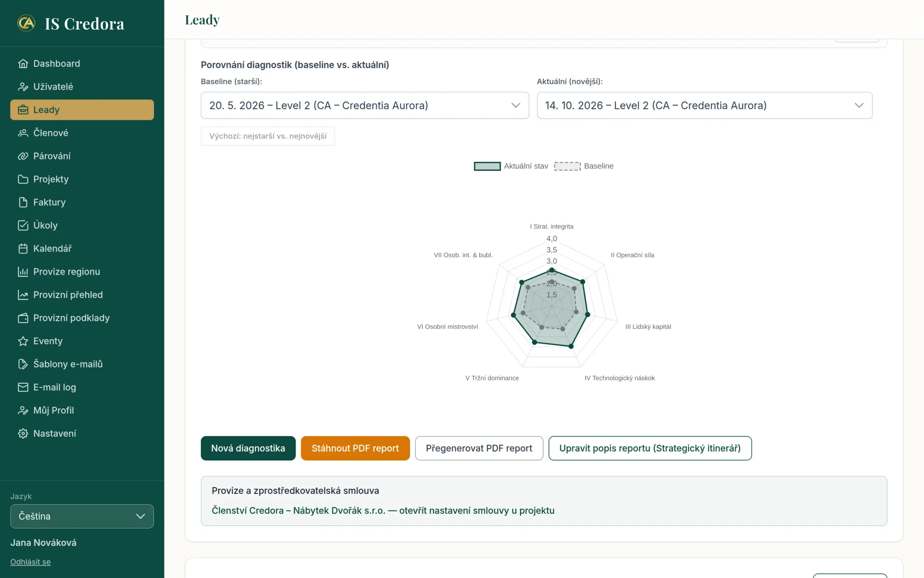Click the Odhlásit se link
The image size is (924, 578).
[x=30, y=562]
